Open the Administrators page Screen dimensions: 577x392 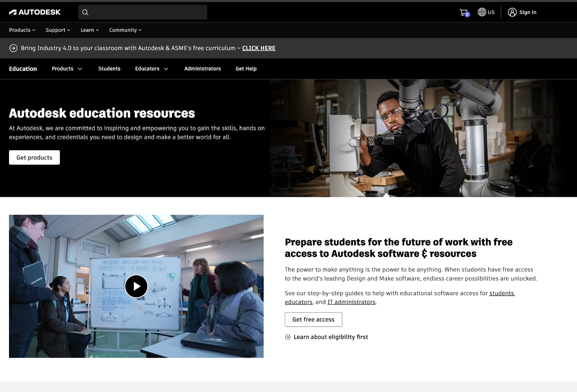tap(202, 69)
